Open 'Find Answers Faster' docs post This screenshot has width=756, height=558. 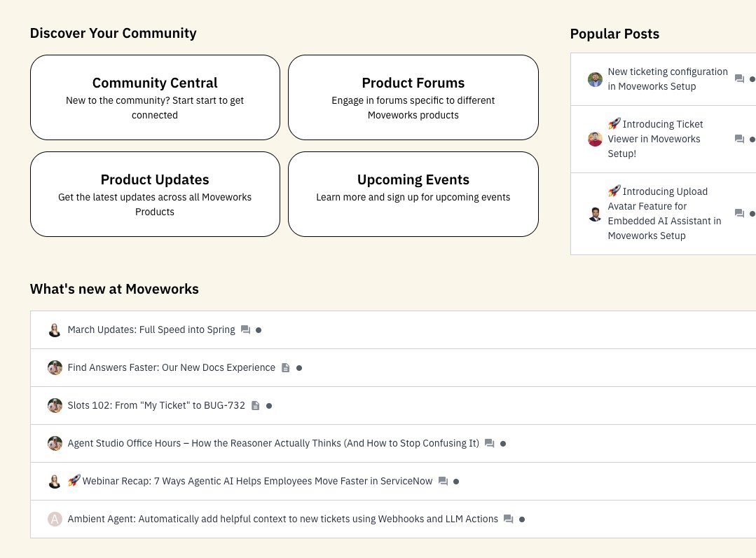(171, 367)
